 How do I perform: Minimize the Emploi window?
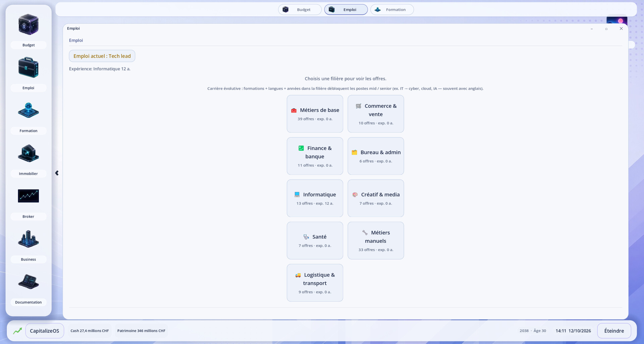(x=592, y=29)
